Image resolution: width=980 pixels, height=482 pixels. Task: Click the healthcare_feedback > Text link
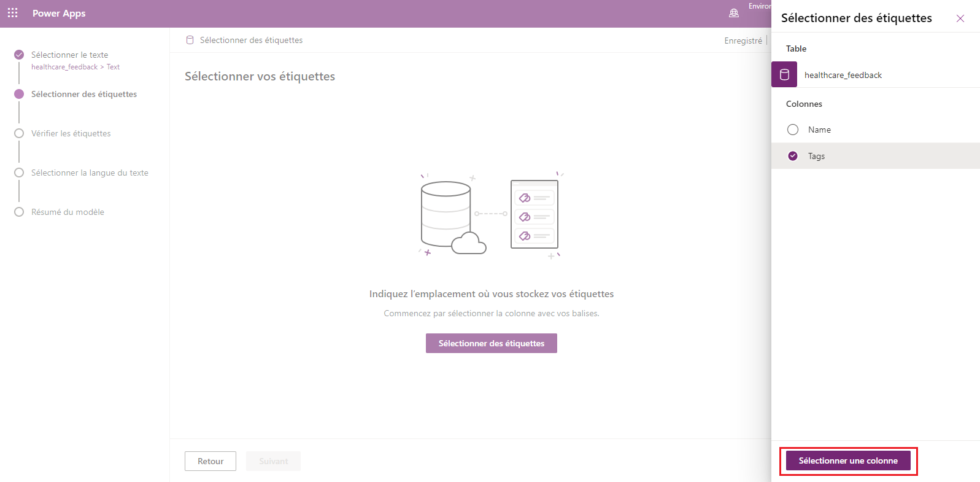pyautogui.click(x=75, y=67)
